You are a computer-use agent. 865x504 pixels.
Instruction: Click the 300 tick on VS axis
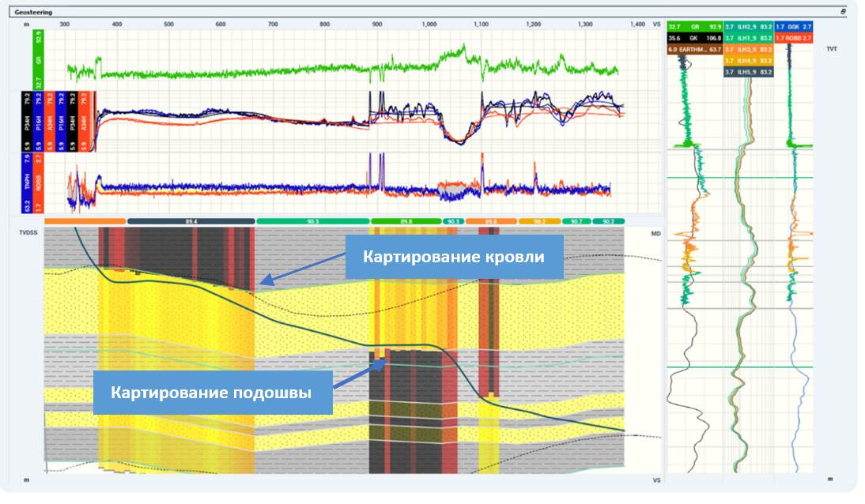coord(65,24)
